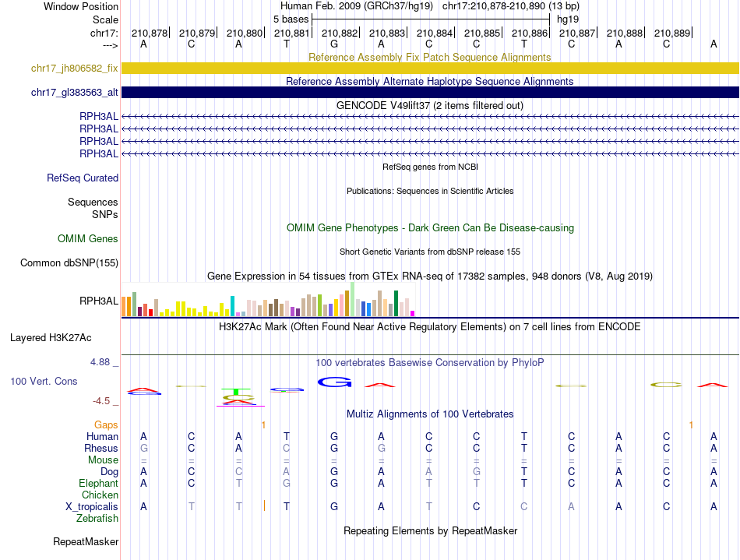Open Reference Assembly Fix Patch Sequence Alignments title
The width and height of the screenshot is (740, 560).
click(429, 57)
